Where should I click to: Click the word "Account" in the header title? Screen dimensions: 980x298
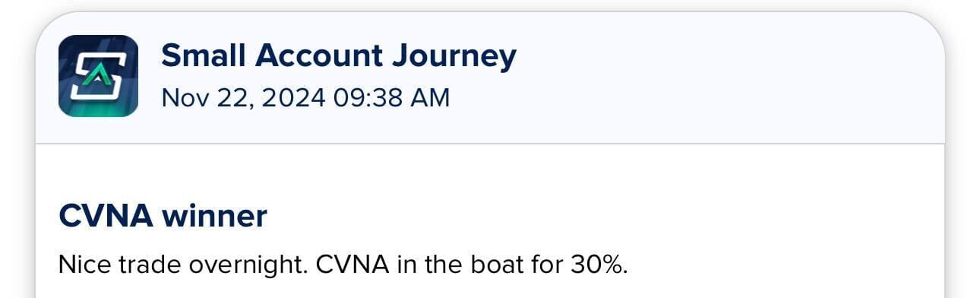[320, 55]
